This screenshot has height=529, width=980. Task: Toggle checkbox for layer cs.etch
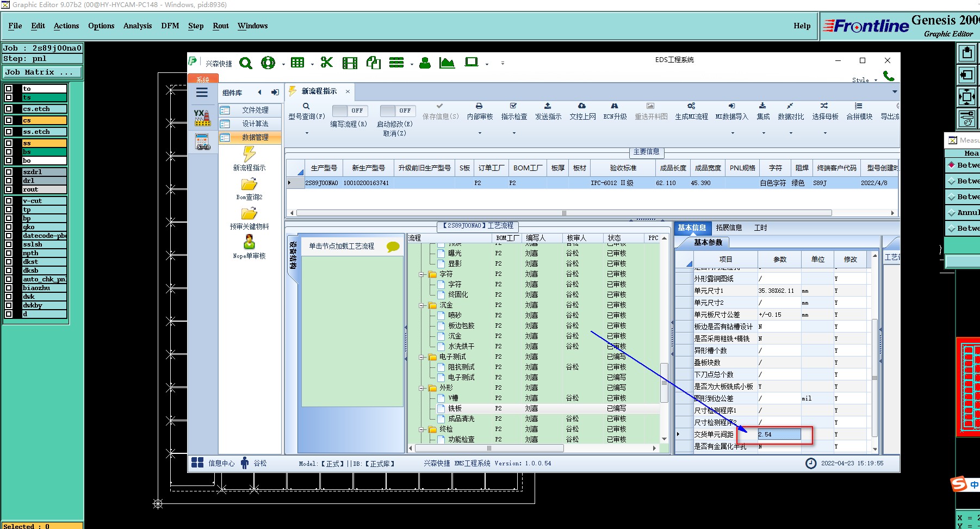click(9, 109)
